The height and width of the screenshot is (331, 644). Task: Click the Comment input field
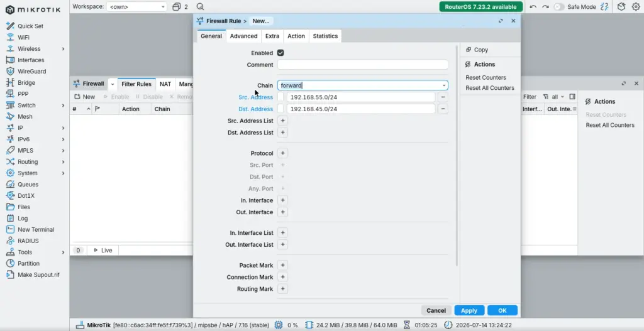tap(362, 65)
